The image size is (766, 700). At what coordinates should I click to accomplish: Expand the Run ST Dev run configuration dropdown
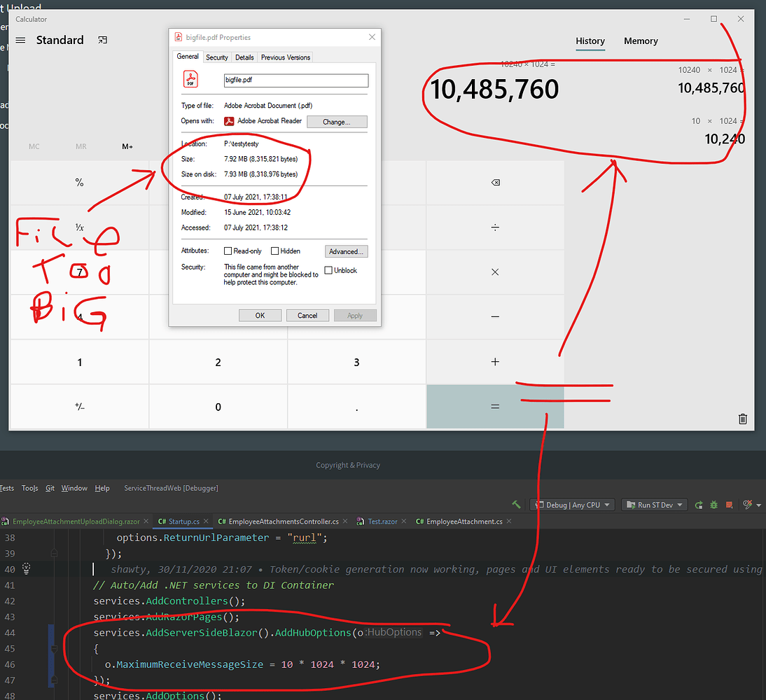pyautogui.click(x=654, y=505)
